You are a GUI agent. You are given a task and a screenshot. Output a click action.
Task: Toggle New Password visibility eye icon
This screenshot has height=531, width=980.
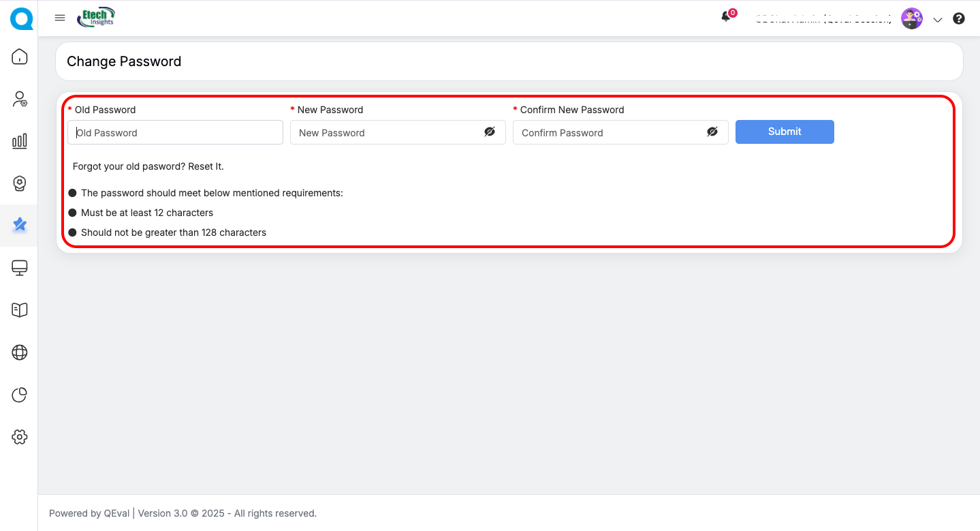pyautogui.click(x=490, y=132)
